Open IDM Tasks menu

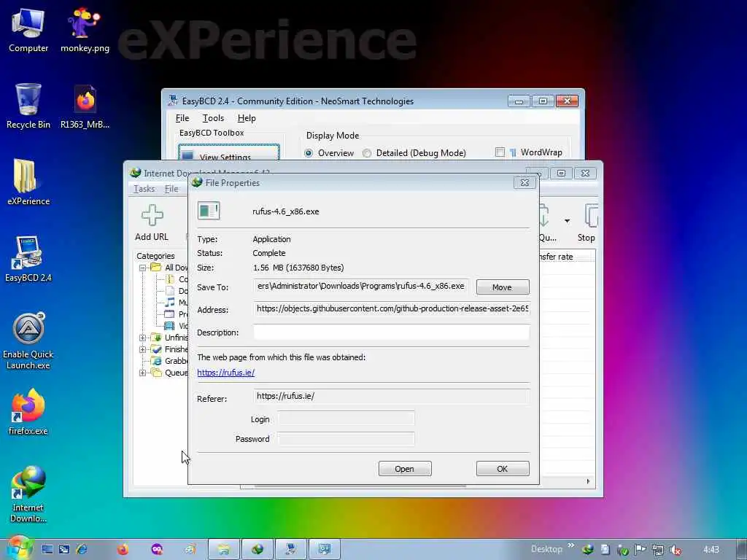144,189
